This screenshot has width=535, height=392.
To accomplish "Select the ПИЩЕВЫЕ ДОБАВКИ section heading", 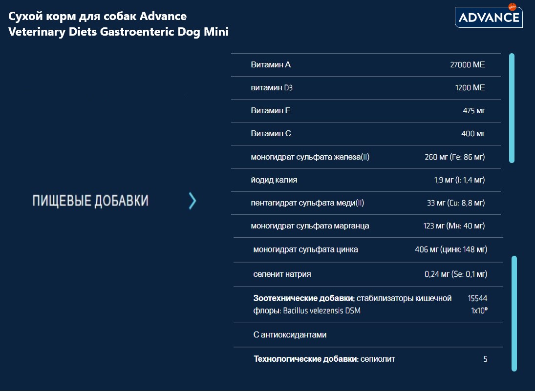I will click(90, 201).
